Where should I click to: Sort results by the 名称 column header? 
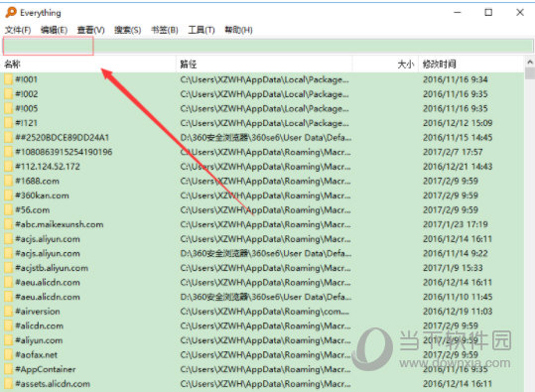(x=89, y=64)
